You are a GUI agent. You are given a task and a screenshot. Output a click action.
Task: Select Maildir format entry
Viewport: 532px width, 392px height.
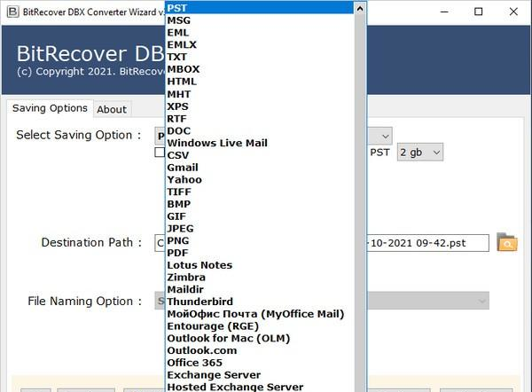coord(260,289)
